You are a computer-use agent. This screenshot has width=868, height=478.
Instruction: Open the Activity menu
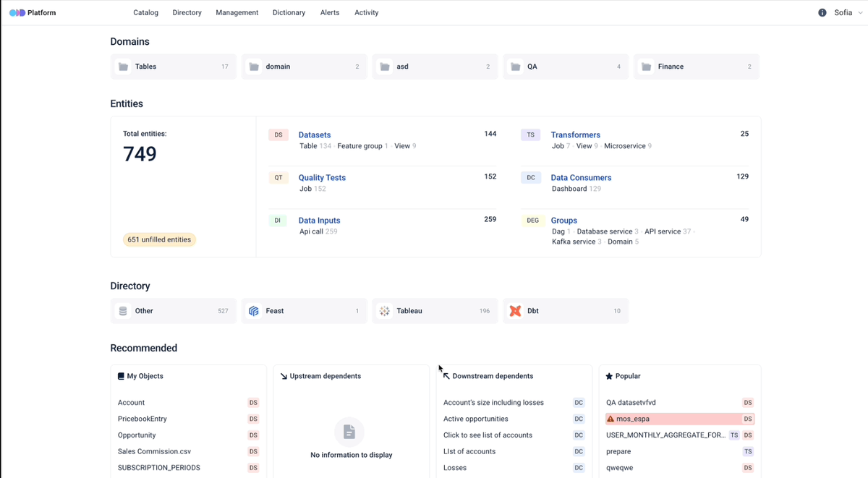coord(367,12)
